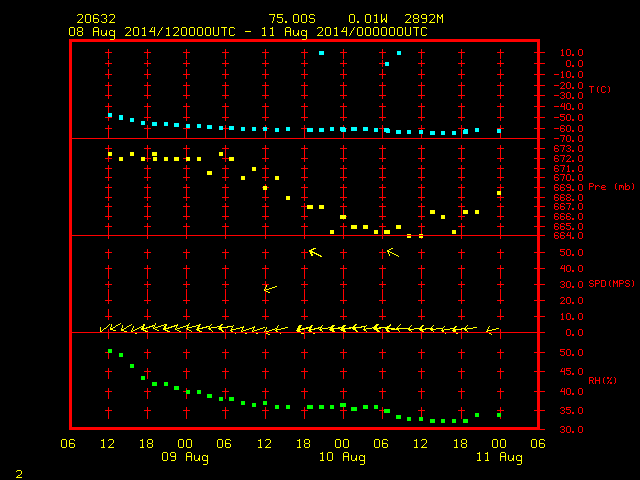Select the SPD(MPS) axis label
Screen dimensions: 640x480
[x=611, y=283]
